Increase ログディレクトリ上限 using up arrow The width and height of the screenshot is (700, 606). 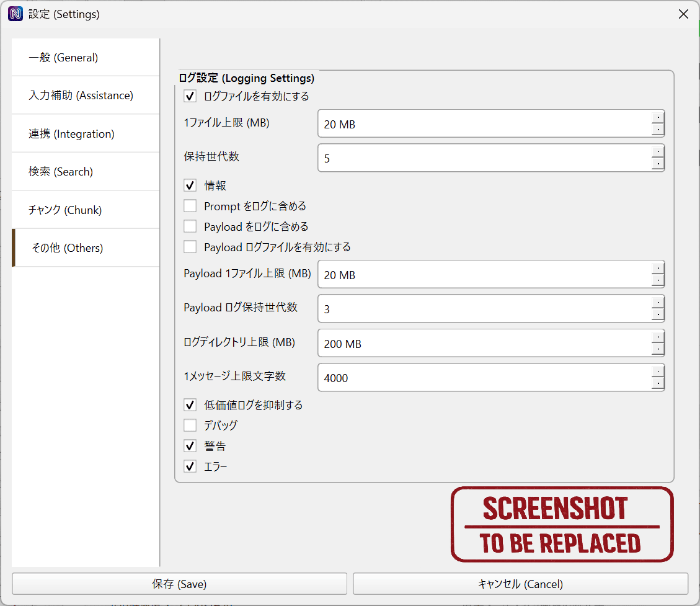pyautogui.click(x=658, y=337)
